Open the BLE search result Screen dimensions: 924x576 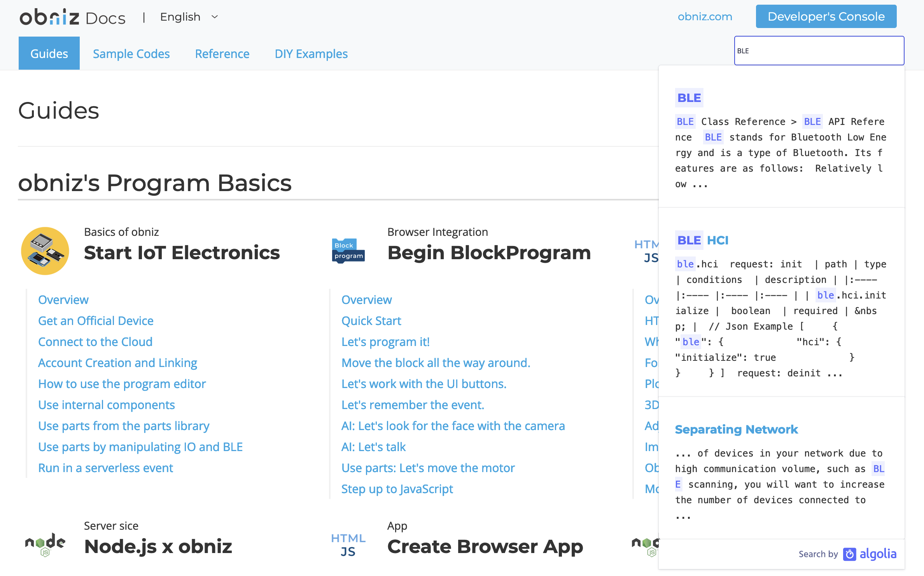689,98
